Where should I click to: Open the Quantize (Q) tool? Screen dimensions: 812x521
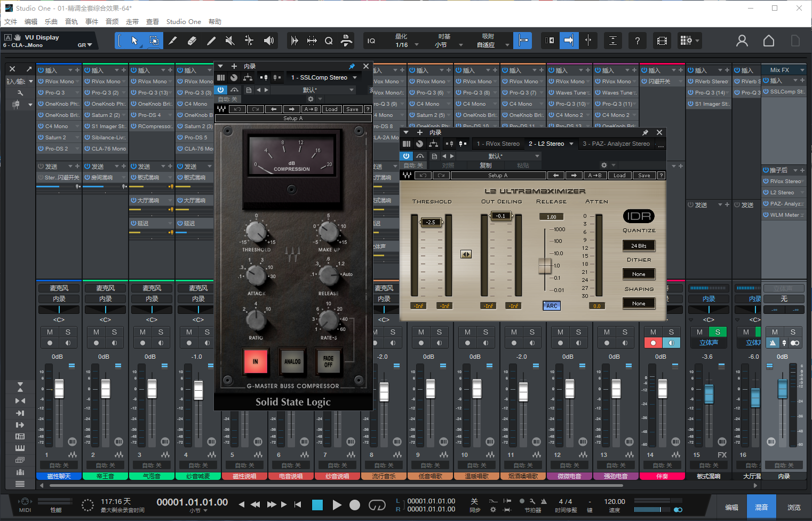tap(329, 40)
